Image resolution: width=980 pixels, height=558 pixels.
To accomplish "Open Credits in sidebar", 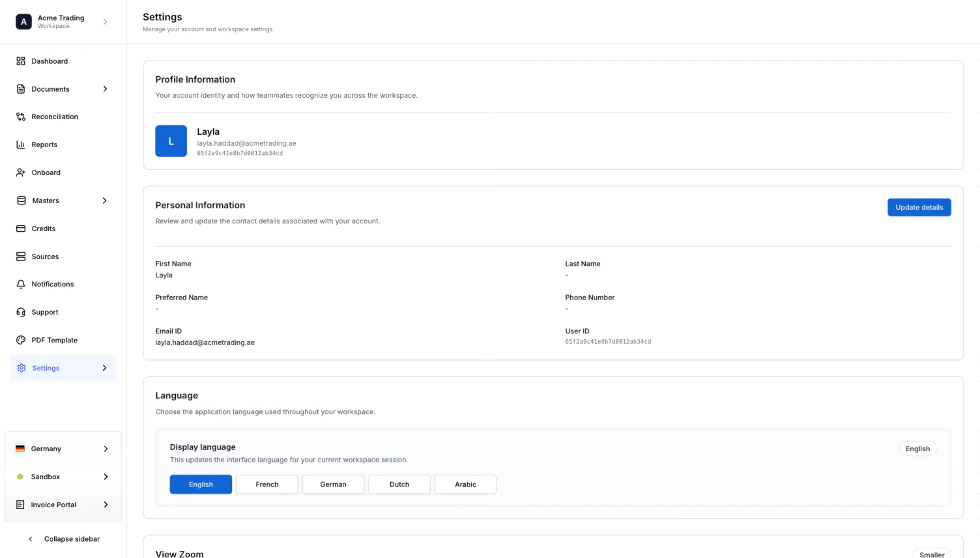I will [63, 229].
